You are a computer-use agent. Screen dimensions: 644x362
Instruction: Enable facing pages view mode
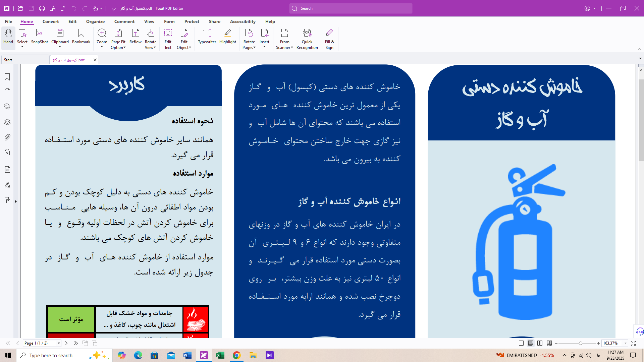(x=540, y=343)
